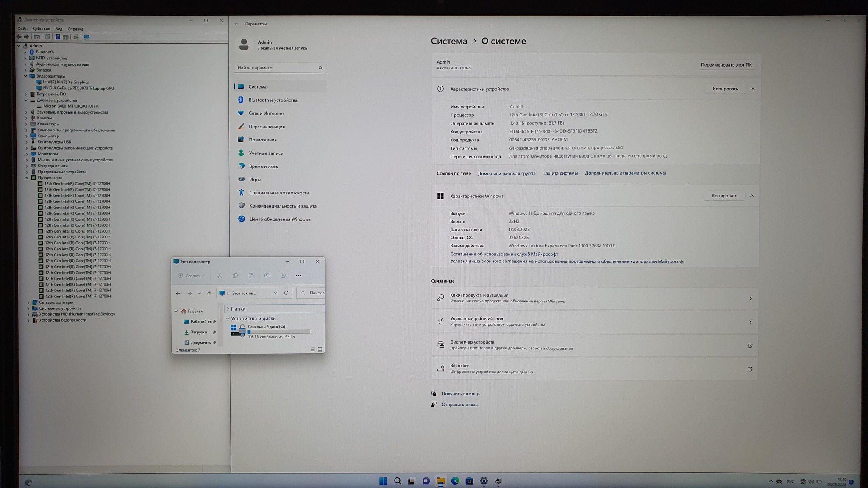Click the scan for hardware changes toolbar icon
The height and width of the screenshot is (488, 868).
click(86, 37)
